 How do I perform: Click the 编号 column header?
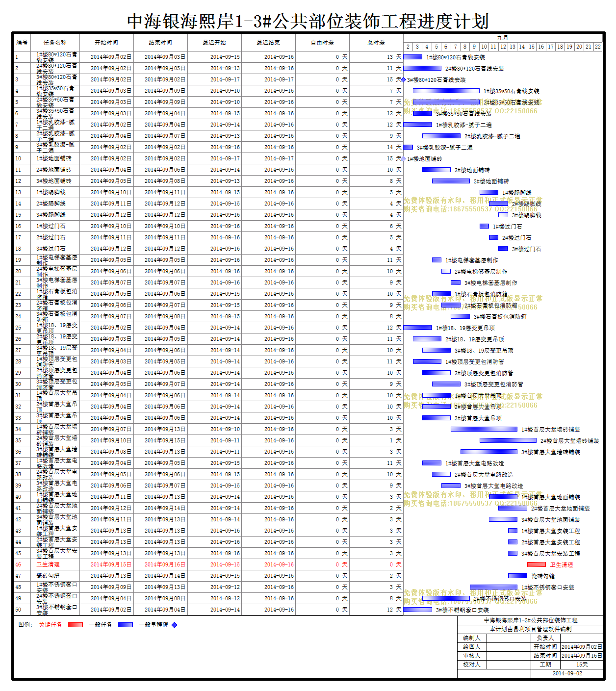point(22,43)
